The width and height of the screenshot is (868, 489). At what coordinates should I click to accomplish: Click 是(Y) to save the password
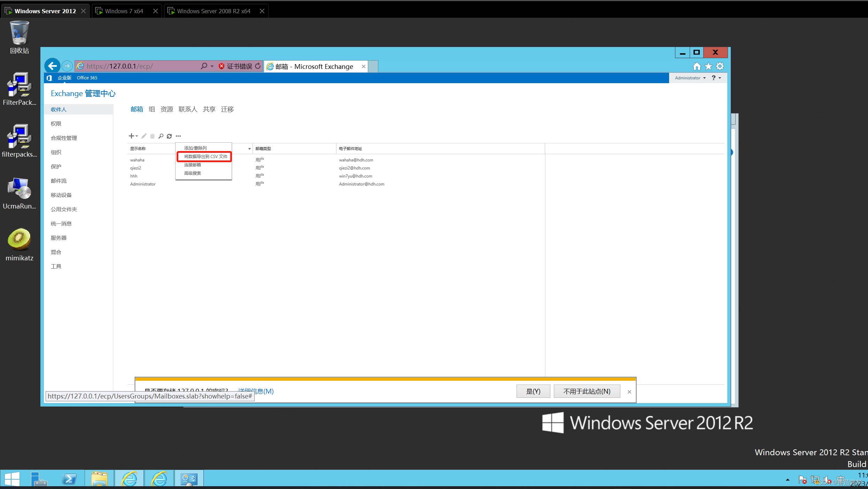coord(533,391)
